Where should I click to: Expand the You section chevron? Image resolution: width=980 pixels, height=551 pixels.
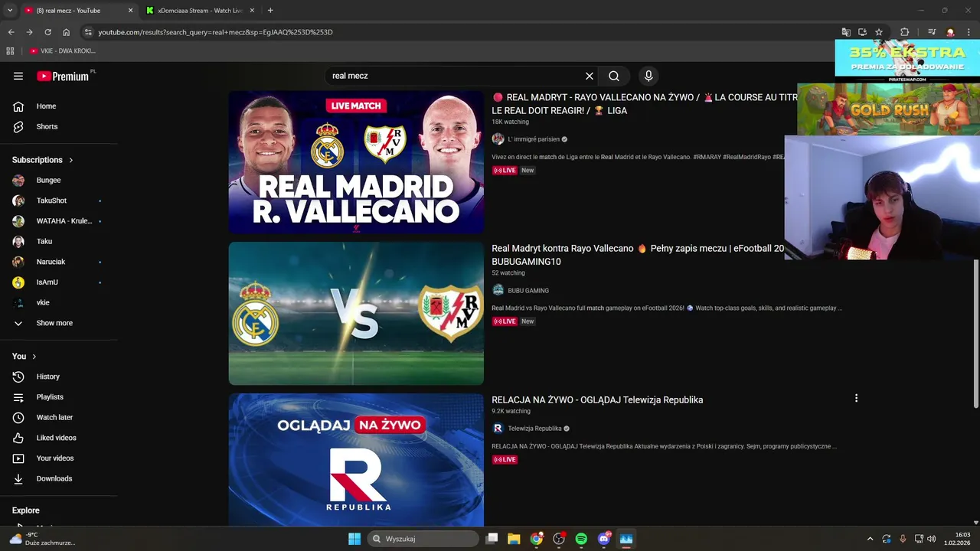click(x=34, y=357)
